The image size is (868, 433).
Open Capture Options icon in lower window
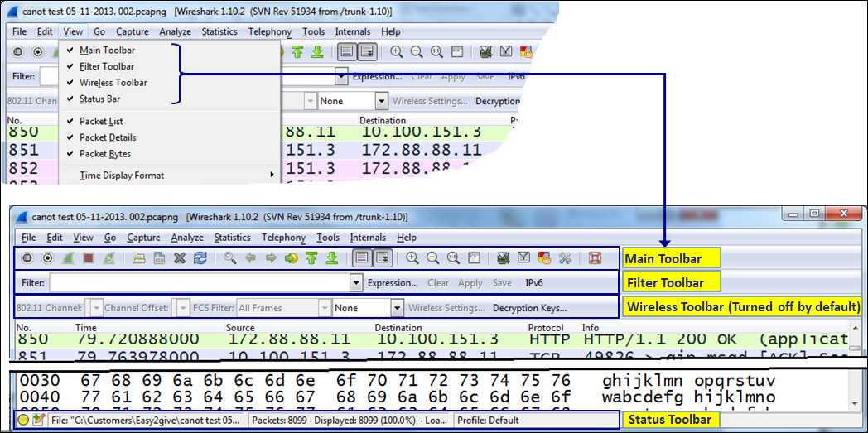[47, 257]
